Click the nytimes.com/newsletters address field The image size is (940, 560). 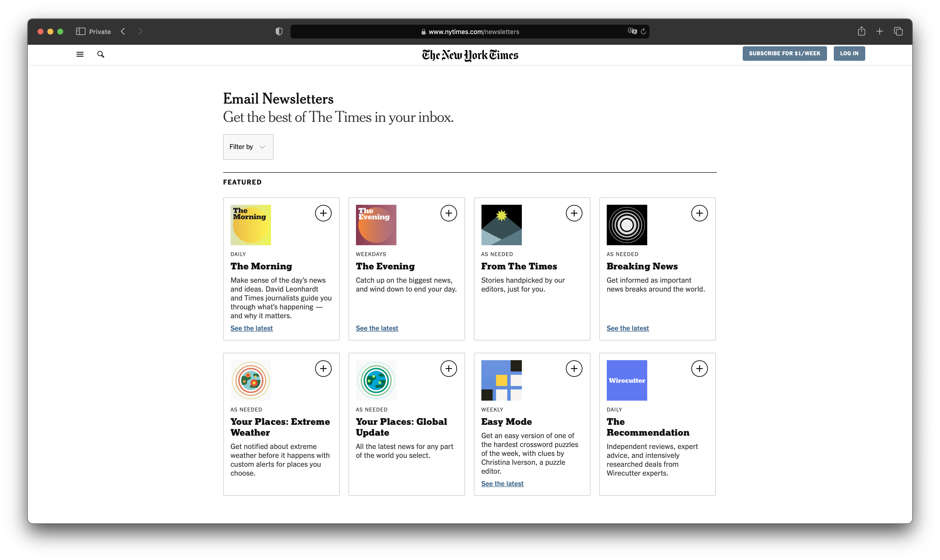(470, 32)
